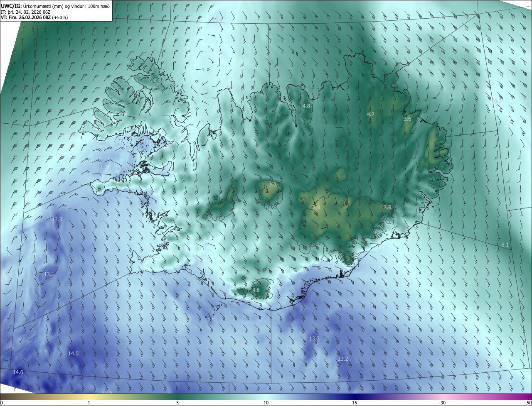Image resolution: width=532 pixels, height=406 pixels.
Task: Click the 5 tick label on the colour scale
Action: click(x=177, y=403)
